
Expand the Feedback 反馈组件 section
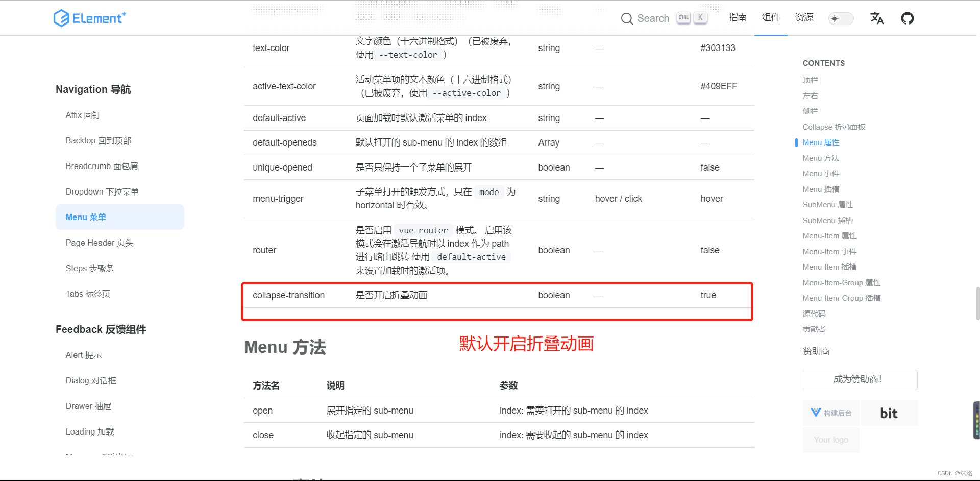101,329
